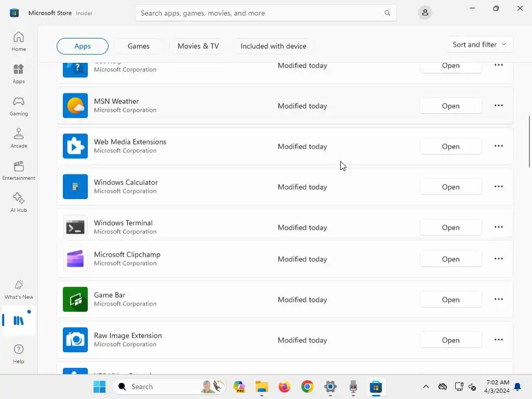Click the Microsoft Store logo icon
532x399 pixels.
(x=14, y=13)
